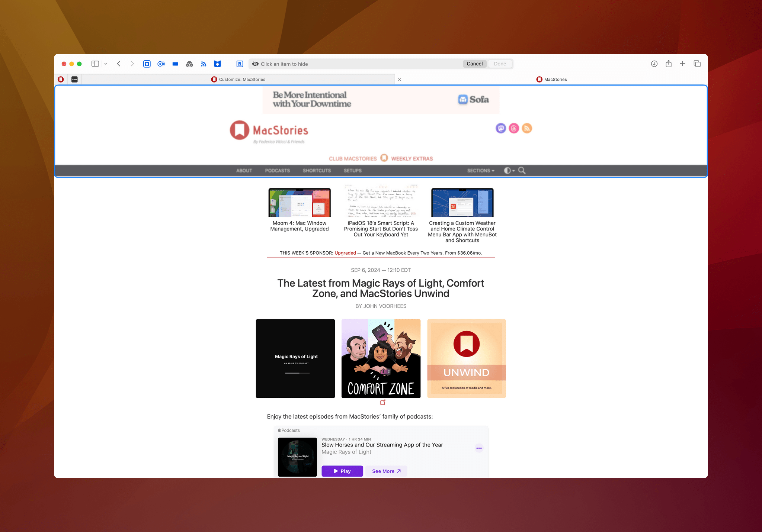
Task: Click the 1Password extension icon
Action: pos(161,64)
